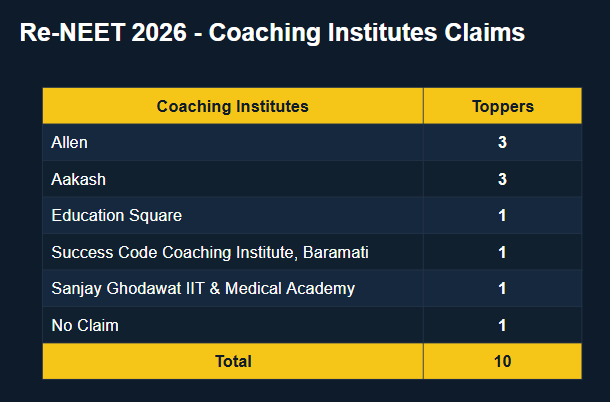Screen dimensions: 610x402
Task: Click the Allen row label
Action: [69, 142]
